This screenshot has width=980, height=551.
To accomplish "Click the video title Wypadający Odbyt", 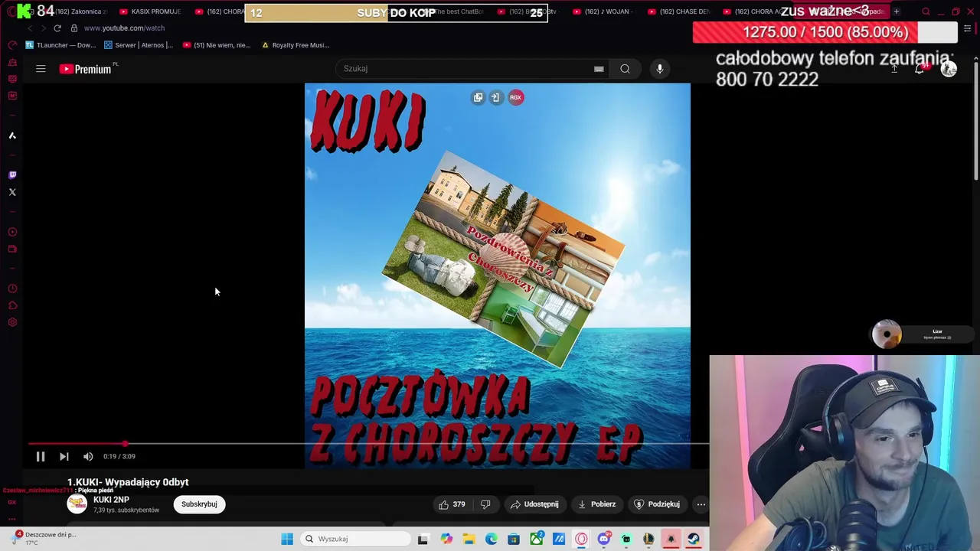I will [x=128, y=482].
